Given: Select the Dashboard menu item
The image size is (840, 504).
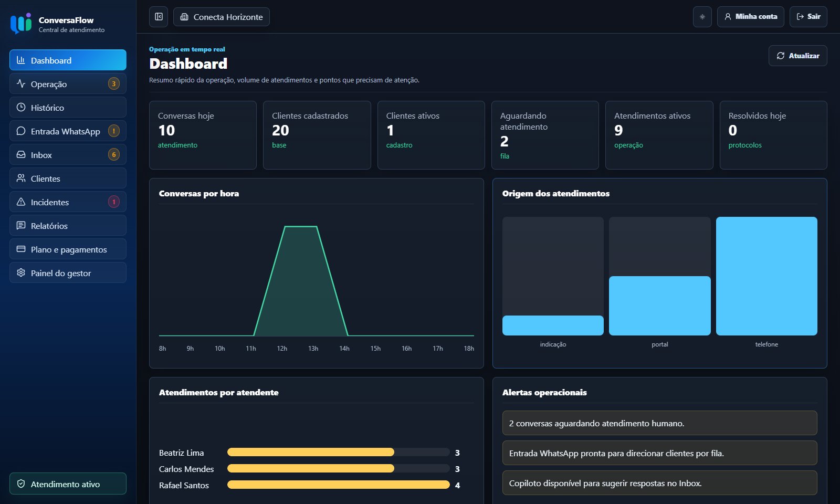Looking at the screenshot, I should click(68, 60).
